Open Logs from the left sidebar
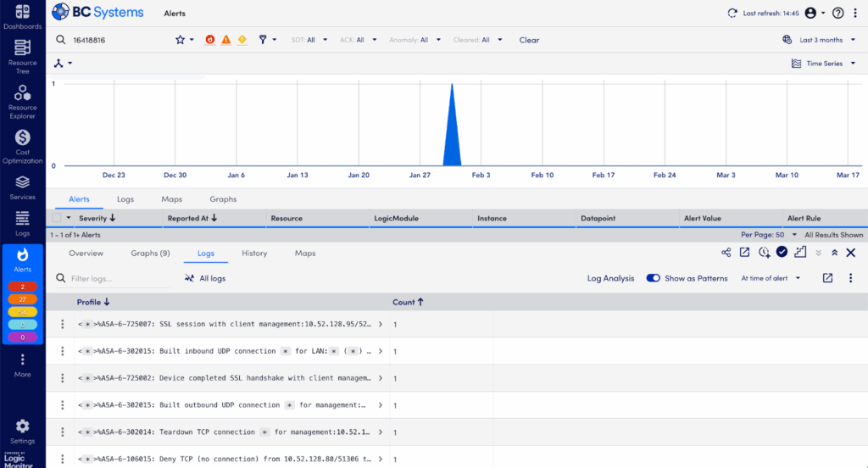Image resolution: width=868 pixels, height=468 pixels. pos(22,223)
